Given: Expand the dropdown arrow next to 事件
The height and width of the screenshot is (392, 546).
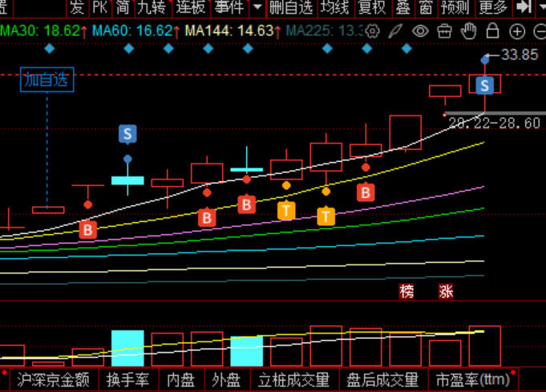Looking at the screenshot, I should pyautogui.click(x=257, y=8).
